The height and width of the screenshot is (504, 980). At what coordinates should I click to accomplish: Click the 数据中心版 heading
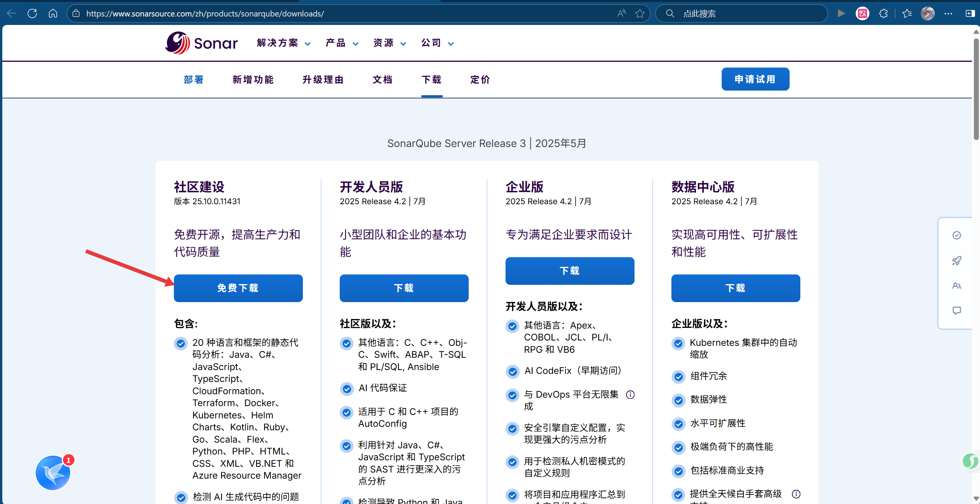pos(703,187)
